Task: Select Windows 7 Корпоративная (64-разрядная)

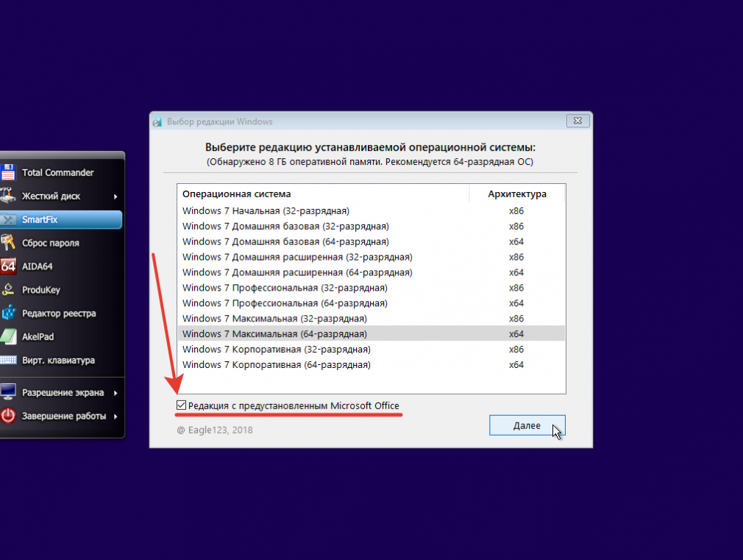Action: click(371, 365)
